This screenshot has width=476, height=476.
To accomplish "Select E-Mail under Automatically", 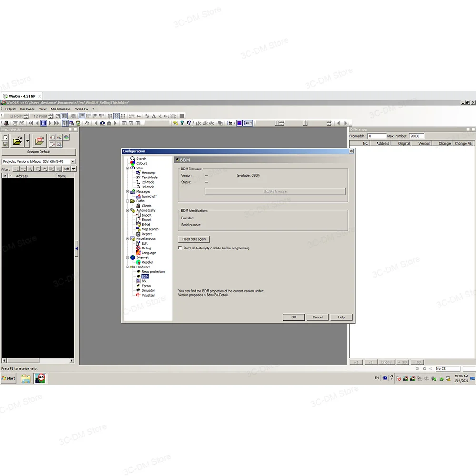I will [146, 224].
